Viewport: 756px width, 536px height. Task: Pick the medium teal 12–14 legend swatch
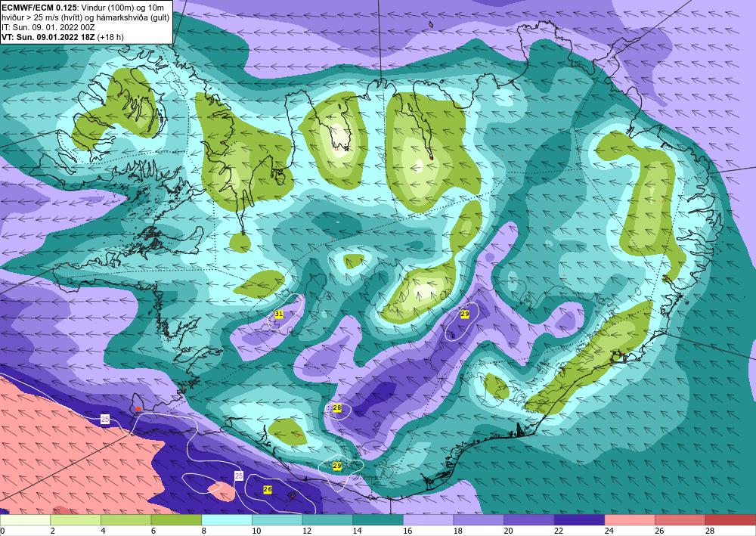pyautogui.click(x=327, y=520)
